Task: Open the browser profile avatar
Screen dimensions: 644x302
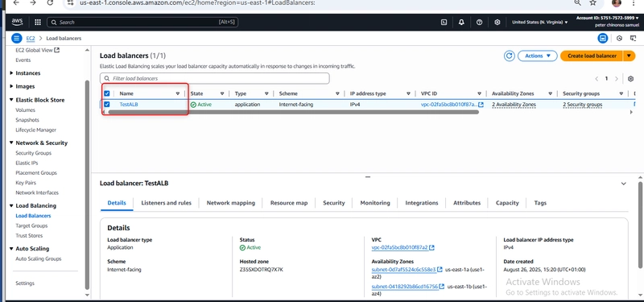Action: click(617, 3)
